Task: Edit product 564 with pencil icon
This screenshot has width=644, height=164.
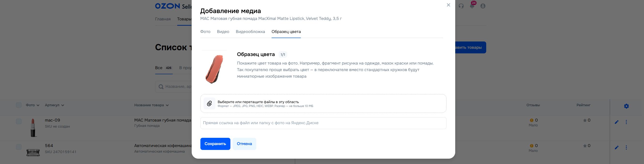Action: click(616, 148)
